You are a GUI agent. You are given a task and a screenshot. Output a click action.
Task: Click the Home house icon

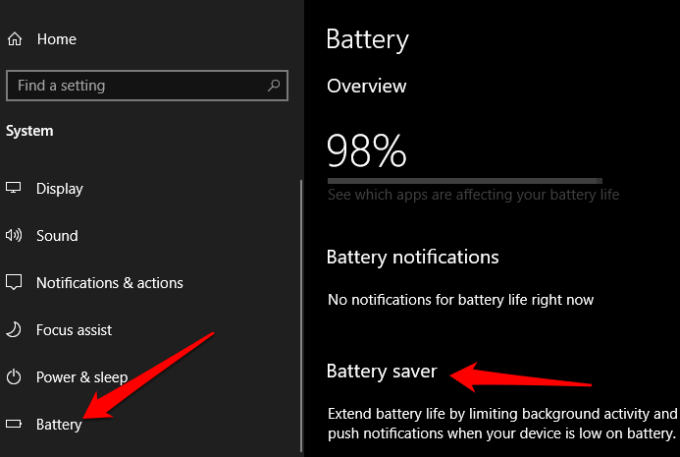(14, 39)
